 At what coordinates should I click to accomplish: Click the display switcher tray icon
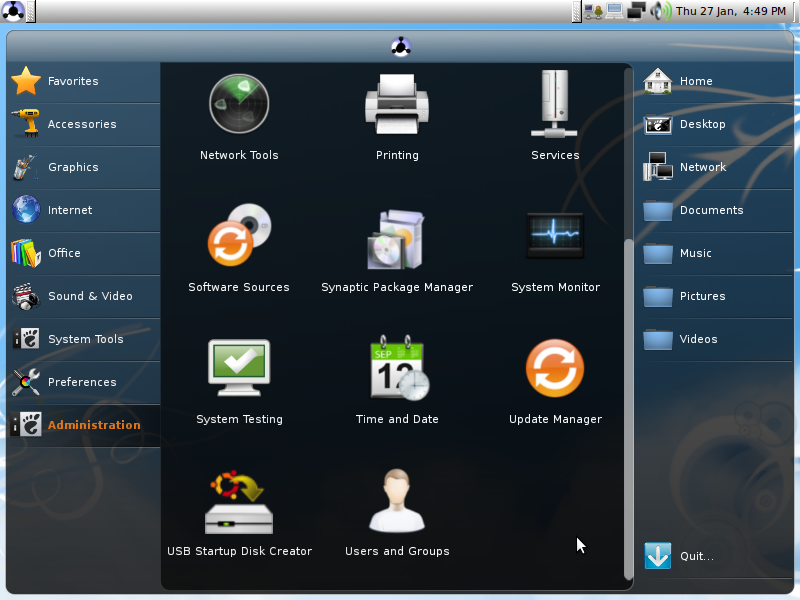(636, 11)
